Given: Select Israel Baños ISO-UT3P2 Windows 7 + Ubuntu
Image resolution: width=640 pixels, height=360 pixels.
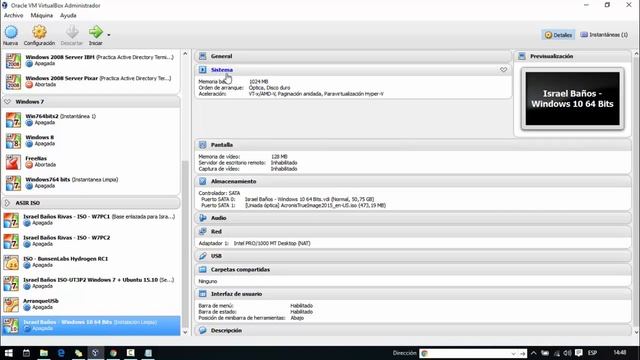Looking at the screenshot, I should pyautogui.click(x=91, y=283).
